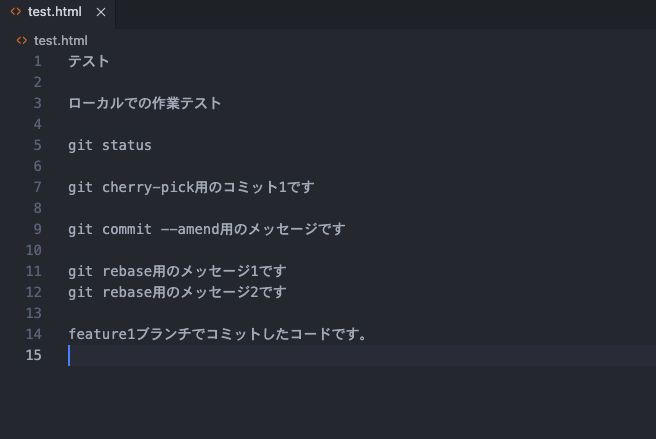Screen dimensions: 656x439
Task: Click empty tab bar area beside test.html
Action: pyautogui.click(x=385, y=14)
